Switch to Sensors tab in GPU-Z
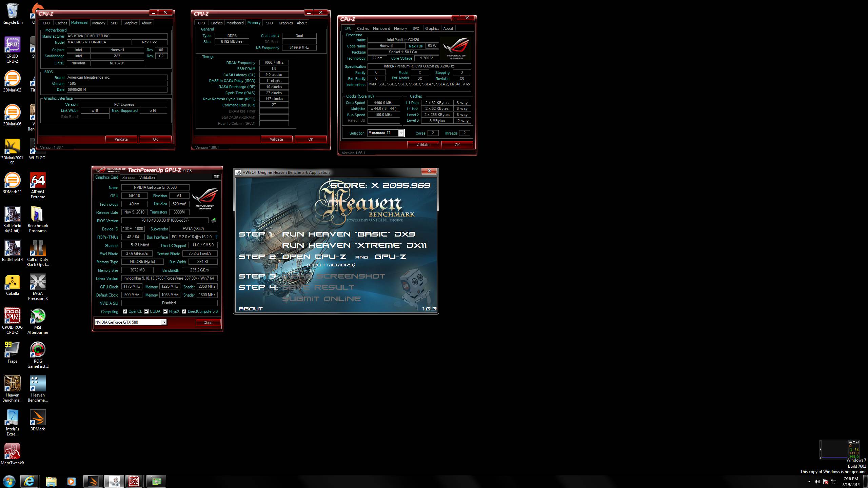This screenshot has height=488, width=868. point(129,178)
